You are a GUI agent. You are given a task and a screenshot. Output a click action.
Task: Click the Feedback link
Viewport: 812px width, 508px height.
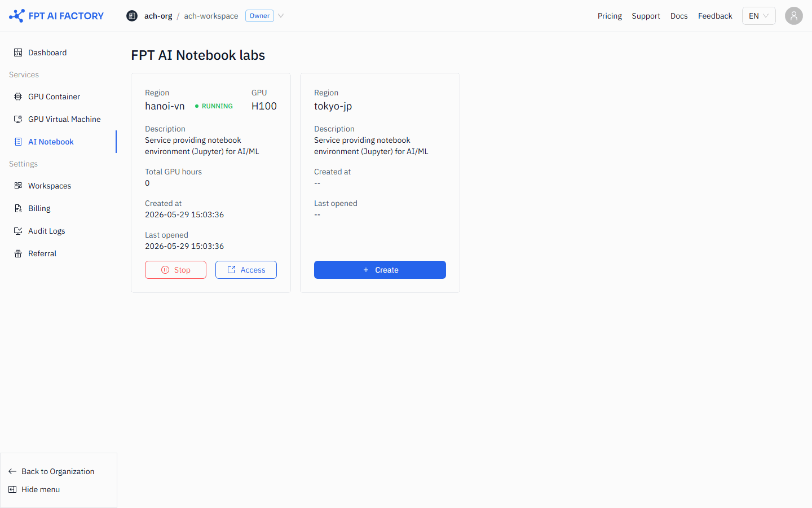715,16
